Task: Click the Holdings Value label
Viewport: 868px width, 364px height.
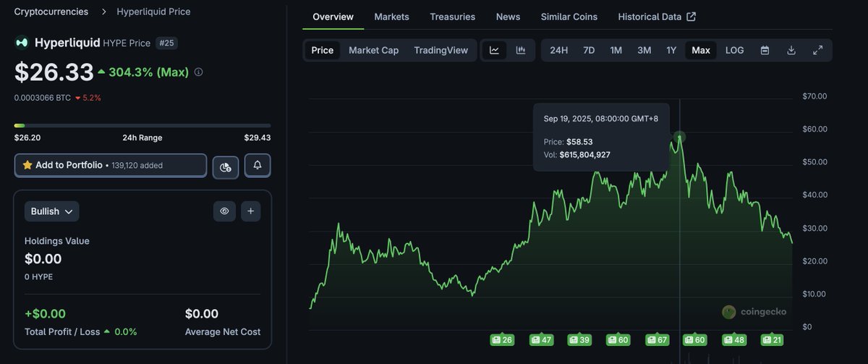Action: (x=57, y=241)
